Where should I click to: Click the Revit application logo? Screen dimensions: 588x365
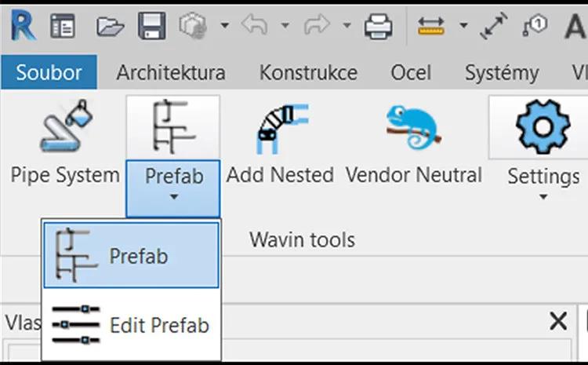[x=22, y=25]
